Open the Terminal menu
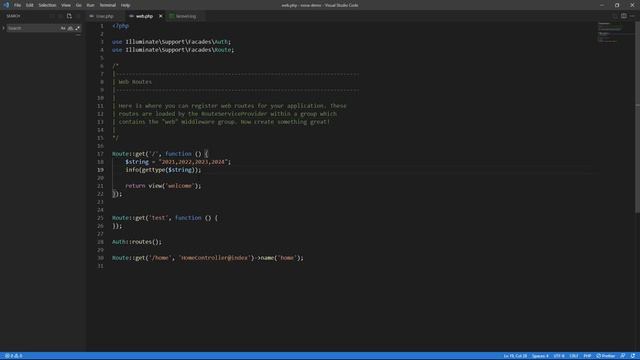 point(107,5)
